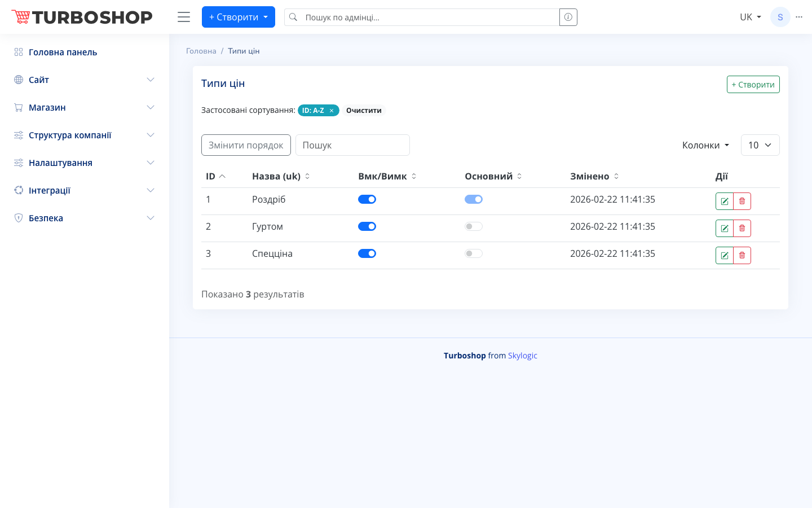Open the three-dots menu near avatar
Viewport: 812px width, 508px height.
coord(799,17)
